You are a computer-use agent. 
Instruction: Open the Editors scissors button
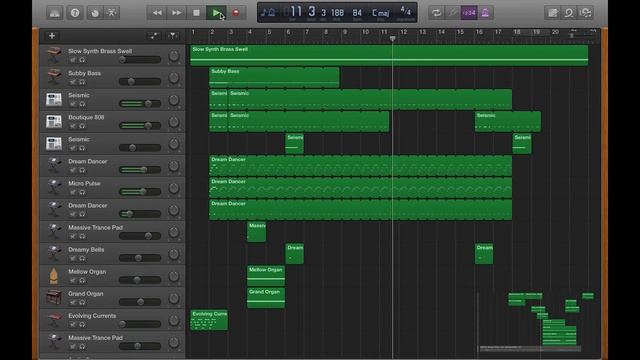[x=111, y=13]
